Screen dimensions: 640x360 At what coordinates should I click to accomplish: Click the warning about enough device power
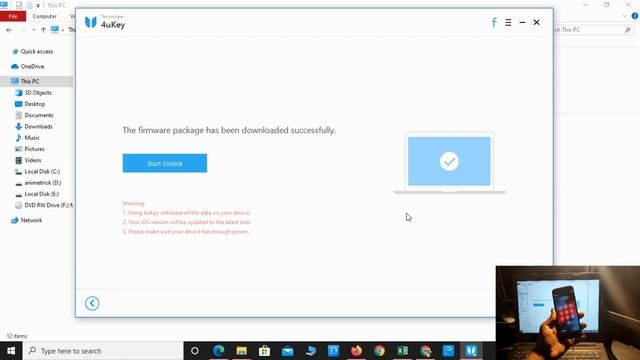(x=186, y=231)
